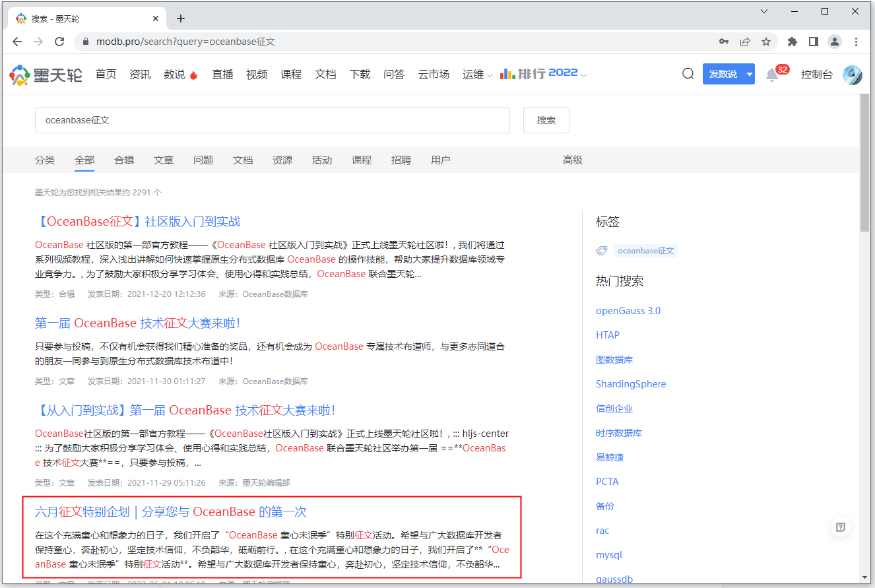875x588 pixels.
Task: Select the 全部 filter tab
Action: point(84,160)
